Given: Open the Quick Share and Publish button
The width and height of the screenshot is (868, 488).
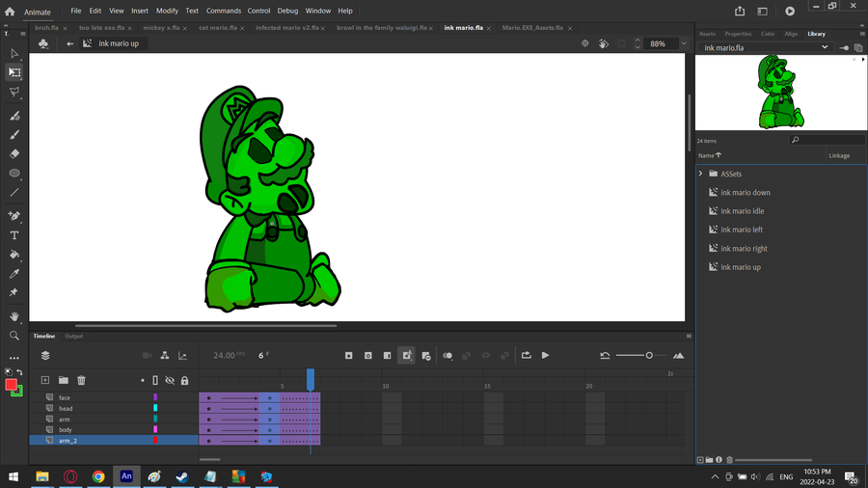Looking at the screenshot, I should pos(740,11).
